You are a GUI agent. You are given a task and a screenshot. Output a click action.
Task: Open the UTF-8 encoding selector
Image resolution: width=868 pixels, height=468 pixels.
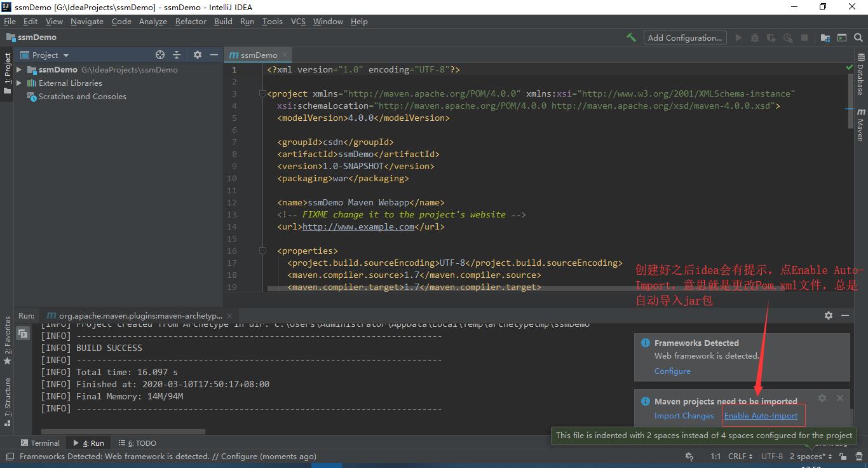772,456
